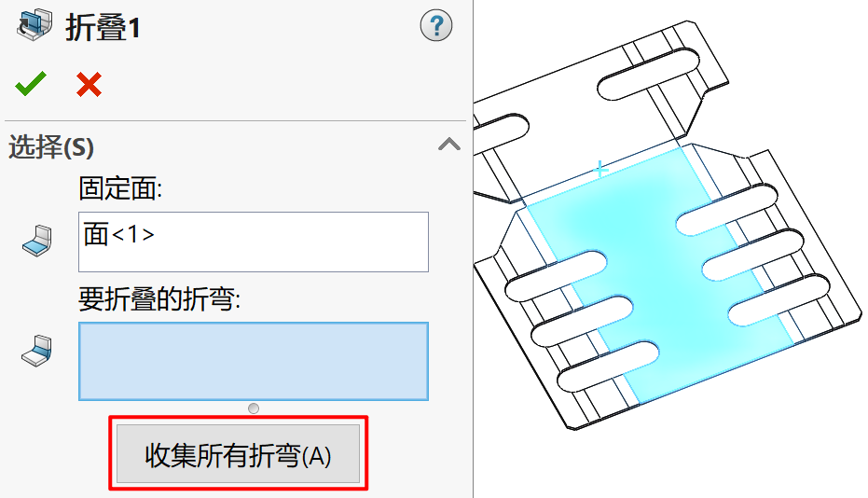Viewport: 868px width, 498px height.
Task: Open help for the 折叠1 feature
Action: 436,25
